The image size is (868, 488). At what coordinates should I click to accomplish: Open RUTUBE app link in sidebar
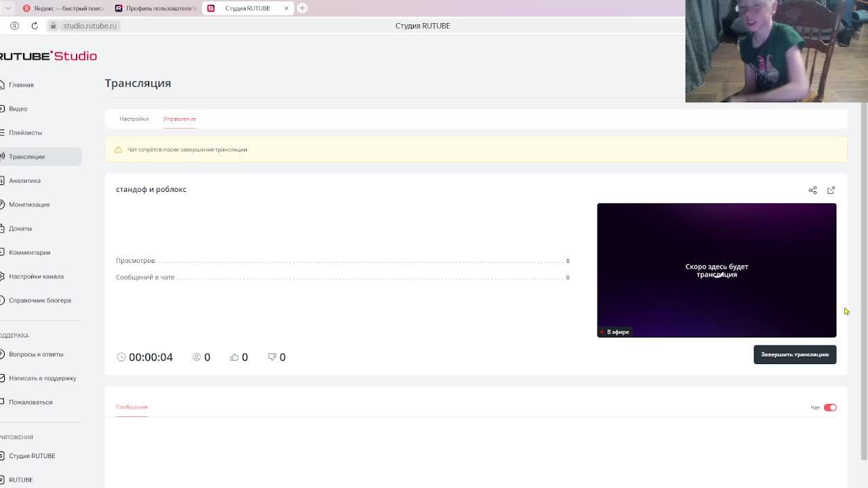pos(20,480)
